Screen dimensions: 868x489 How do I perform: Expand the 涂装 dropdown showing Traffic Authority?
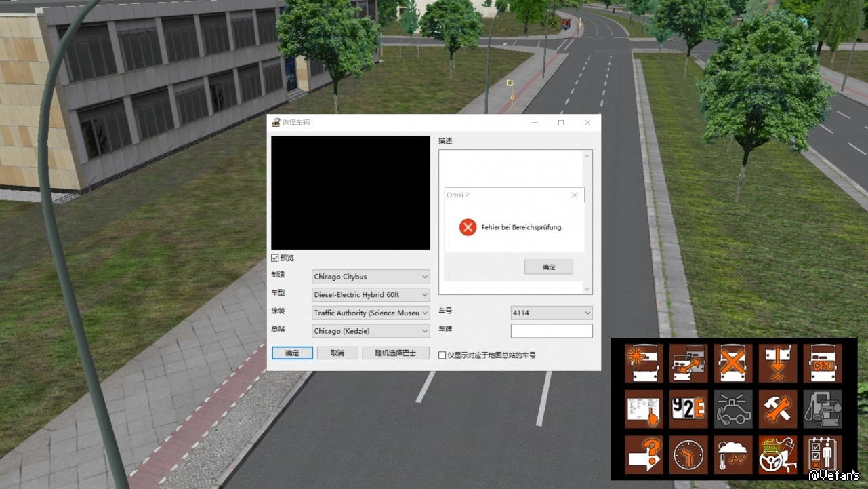coord(371,313)
